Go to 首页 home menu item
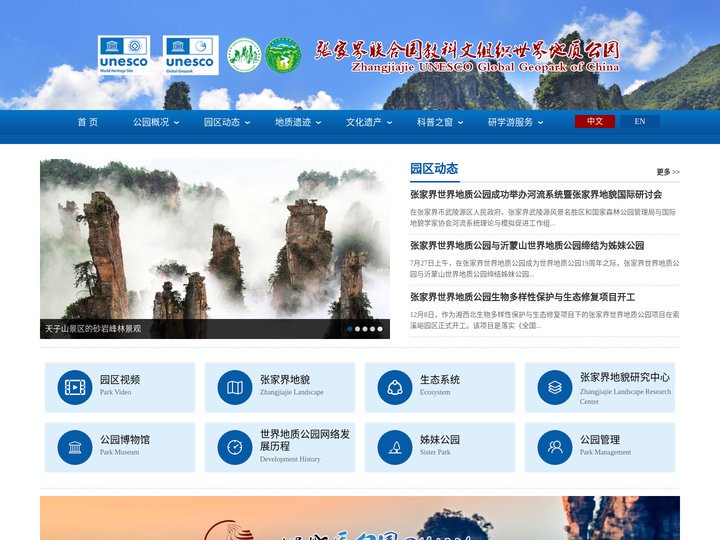Screen dimensions: 720x540 click(88, 122)
